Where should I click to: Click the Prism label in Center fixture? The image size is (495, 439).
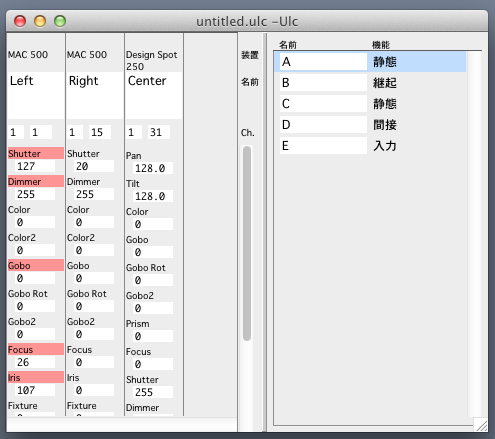(138, 323)
